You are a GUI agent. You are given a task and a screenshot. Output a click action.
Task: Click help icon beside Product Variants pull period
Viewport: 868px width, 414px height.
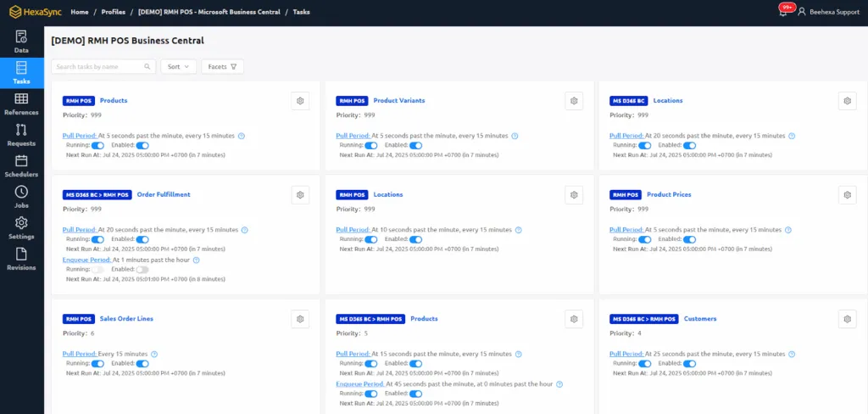tap(515, 136)
